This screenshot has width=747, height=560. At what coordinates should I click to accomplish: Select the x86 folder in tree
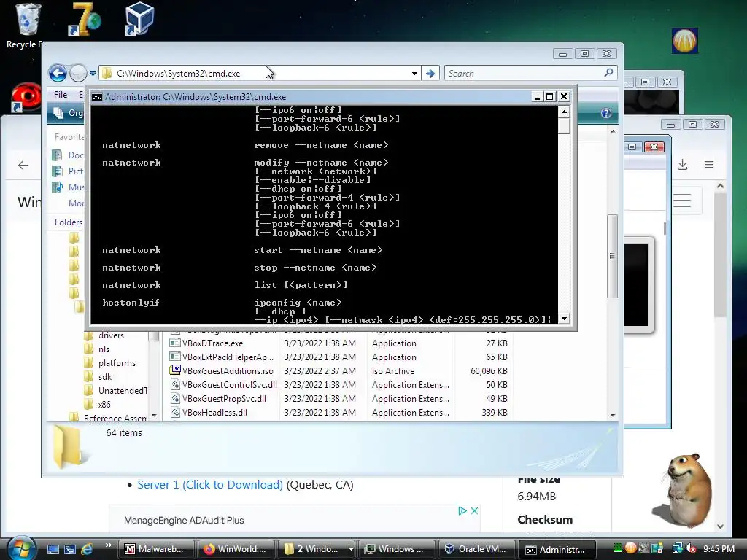(104, 404)
